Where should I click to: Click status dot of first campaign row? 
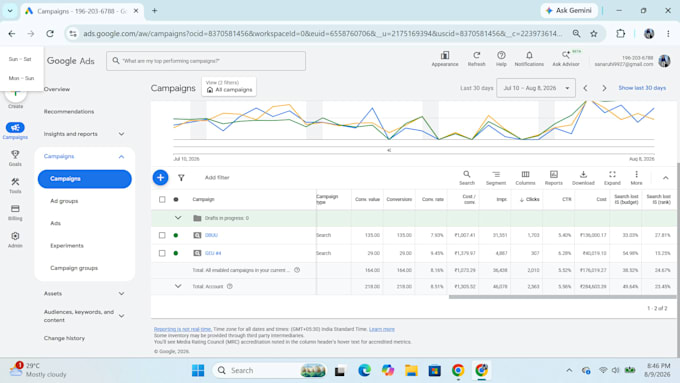pyautogui.click(x=176, y=235)
